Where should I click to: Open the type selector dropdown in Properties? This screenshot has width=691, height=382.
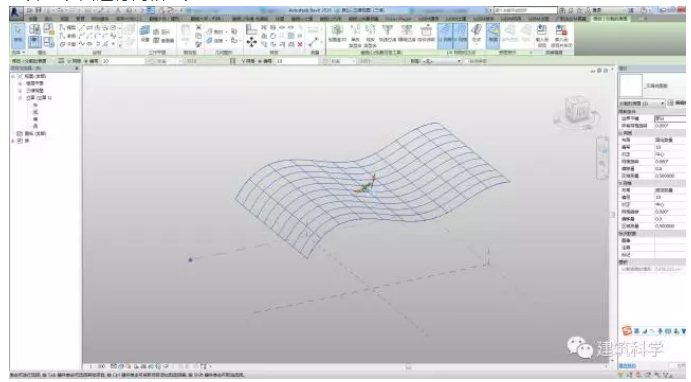[642, 103]
